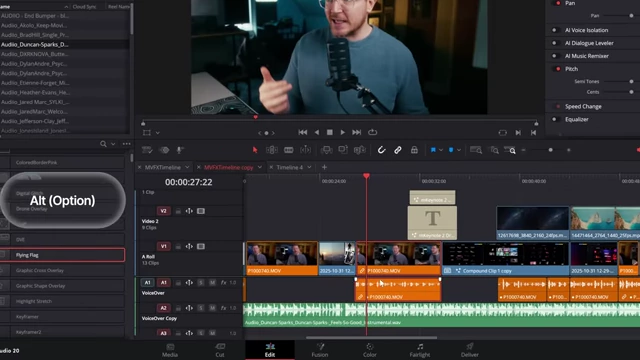Toggle the Pitch effect enable dot

558,69
